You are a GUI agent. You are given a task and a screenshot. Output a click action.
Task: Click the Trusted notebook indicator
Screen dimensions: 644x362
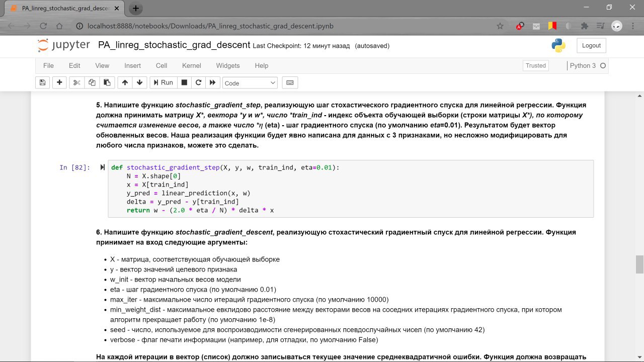pos(536,65)
